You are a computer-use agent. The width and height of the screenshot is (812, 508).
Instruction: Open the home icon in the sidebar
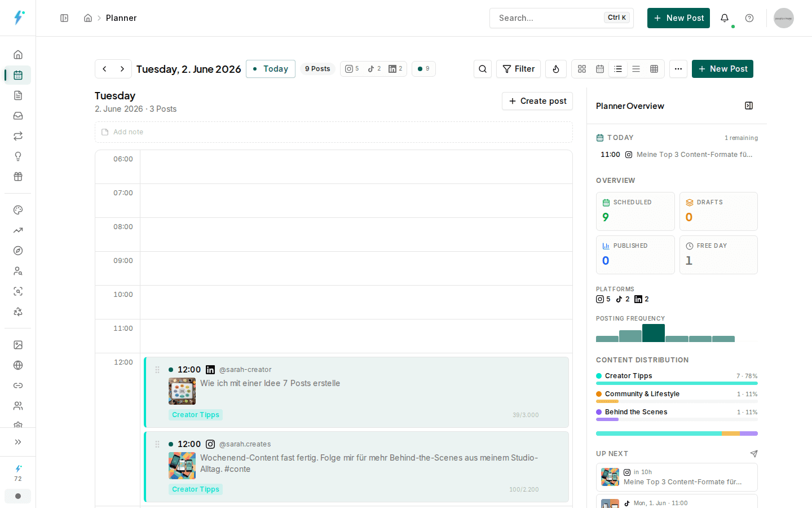(x=18, y=55)
